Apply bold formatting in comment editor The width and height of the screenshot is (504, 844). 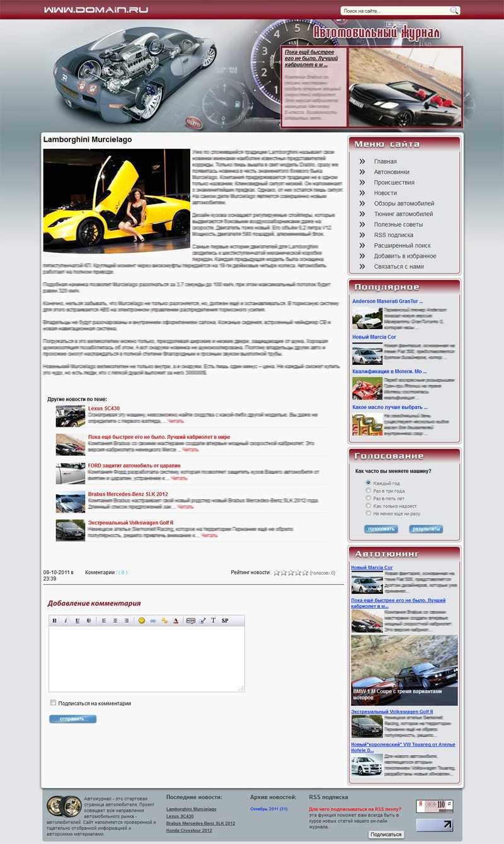54,621
